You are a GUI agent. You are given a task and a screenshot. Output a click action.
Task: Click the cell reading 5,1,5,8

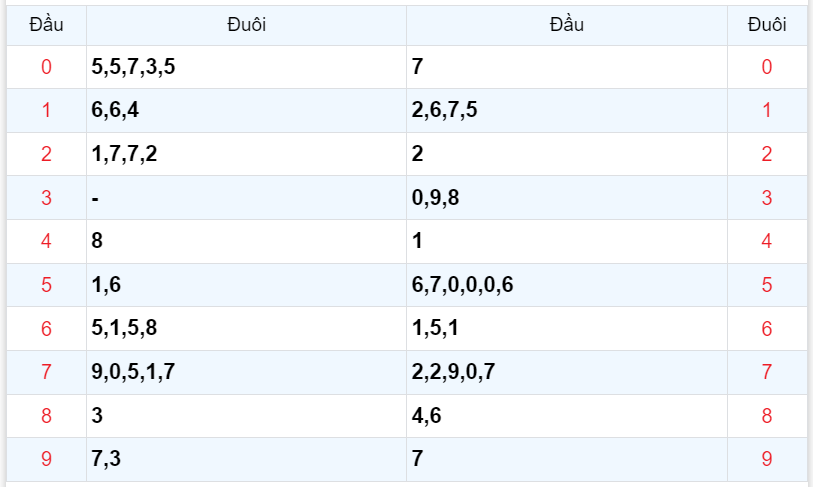(124, 329)
